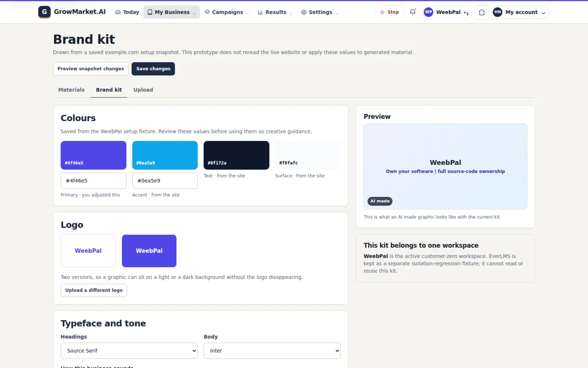Edit the accent colour hex field
588x368 pixels.
[x=165, y=180]
